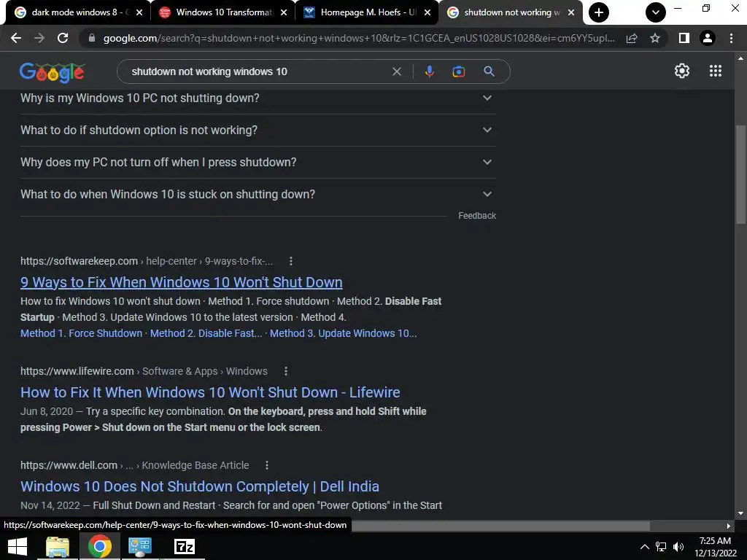Click the 'https://www.lifewire.com' breadcrumb text
The image size is (747, 560).
click(77, 371)
